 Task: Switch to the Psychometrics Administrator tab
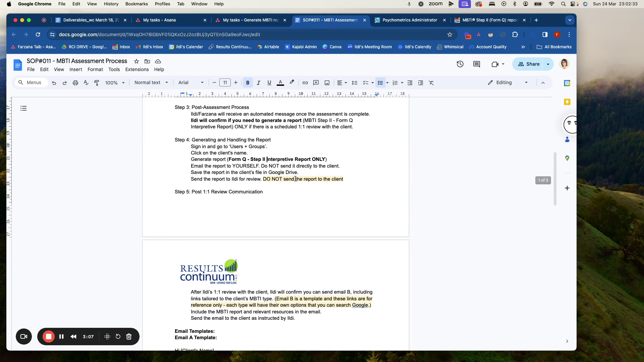click(409, 20)
